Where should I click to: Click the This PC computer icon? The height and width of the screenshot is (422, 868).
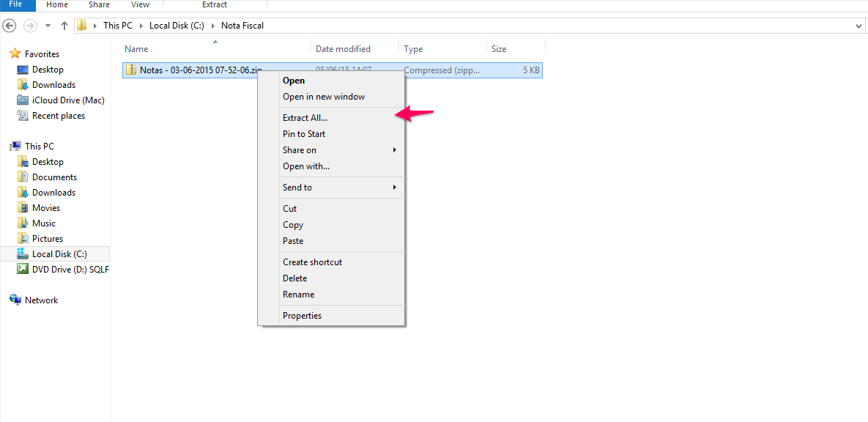tap(15, 147)
